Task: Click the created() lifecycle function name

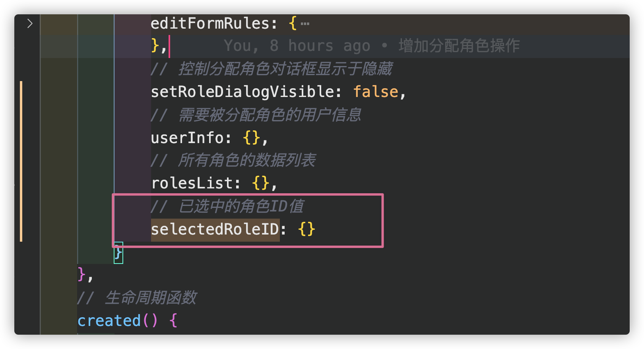Action: coord(109,321)
